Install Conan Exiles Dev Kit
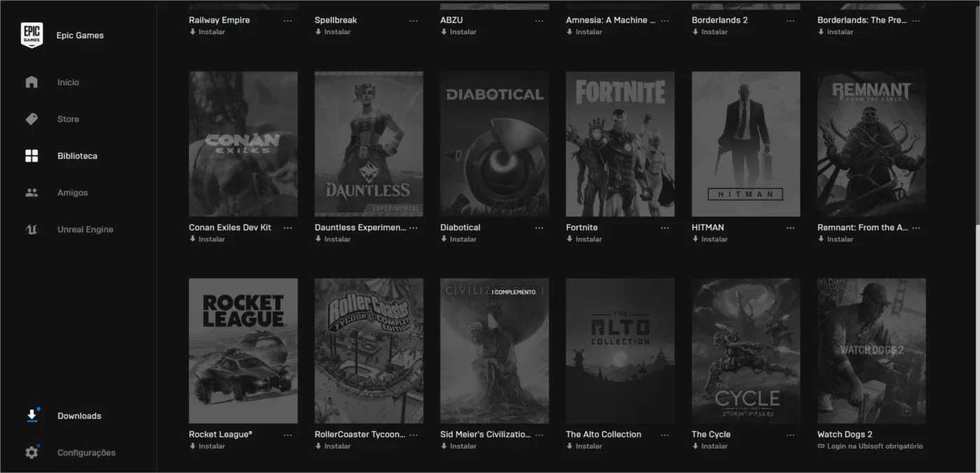980x473 pixels. click(207, 239)
